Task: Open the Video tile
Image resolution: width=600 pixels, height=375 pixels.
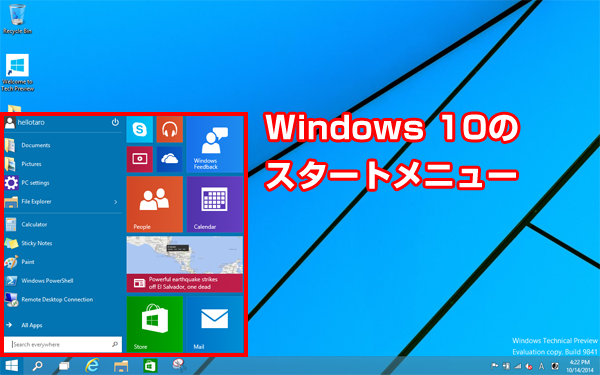Action: pyautogui.click(x=140, y=159)
